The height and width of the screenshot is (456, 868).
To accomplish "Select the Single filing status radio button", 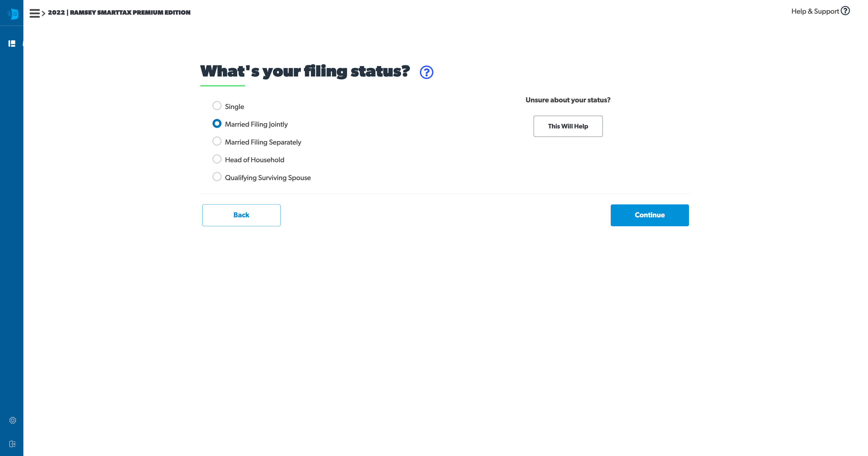I will pyautogui.click(x=217, y=106).
